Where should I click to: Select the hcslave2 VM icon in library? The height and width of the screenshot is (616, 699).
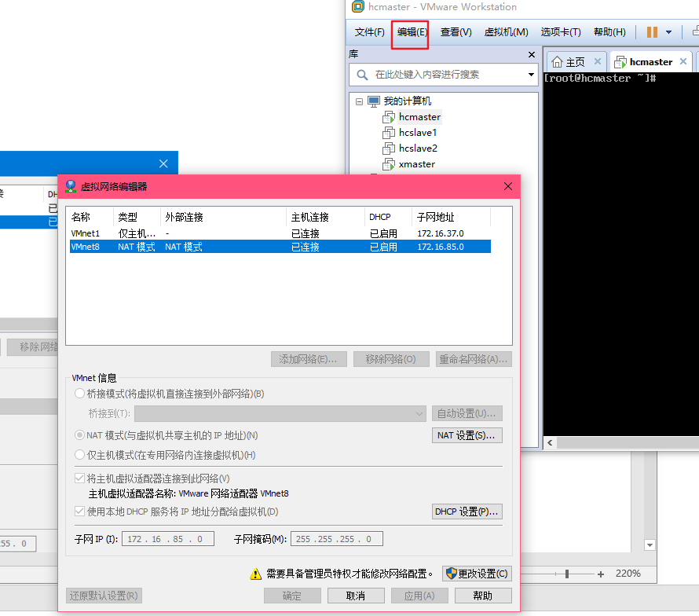[388, 148]
